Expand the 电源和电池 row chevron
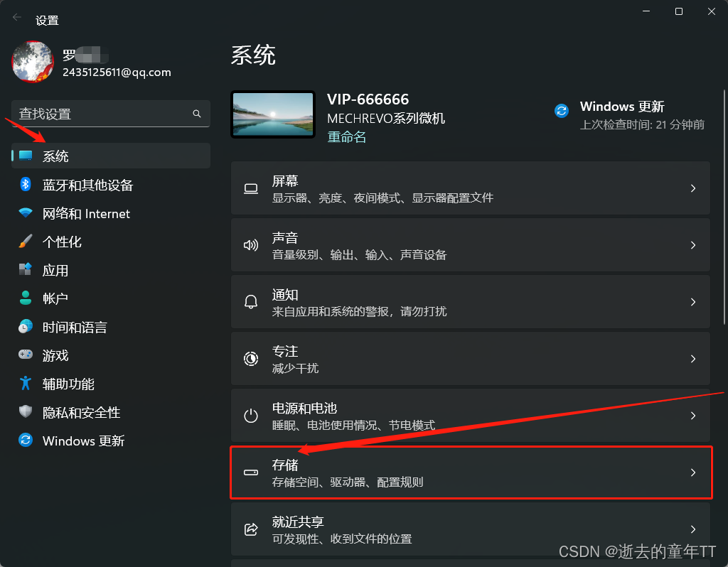This screenshot has height=567, width=728. pyautogui.click(x=692, y=416)
